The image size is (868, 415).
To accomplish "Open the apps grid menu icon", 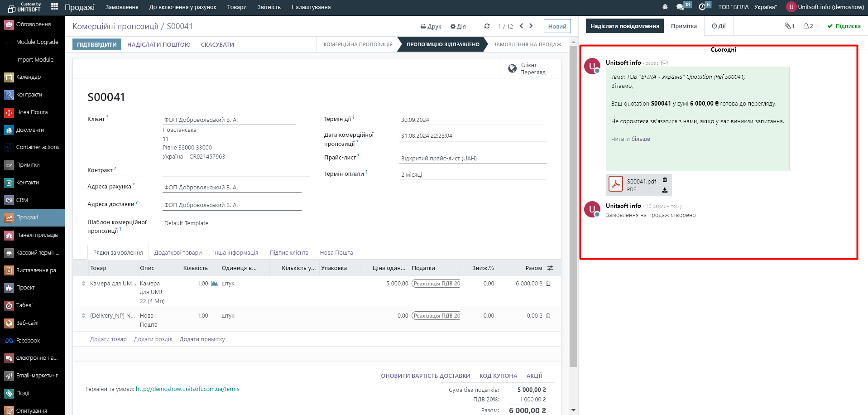I will [54, 7].
